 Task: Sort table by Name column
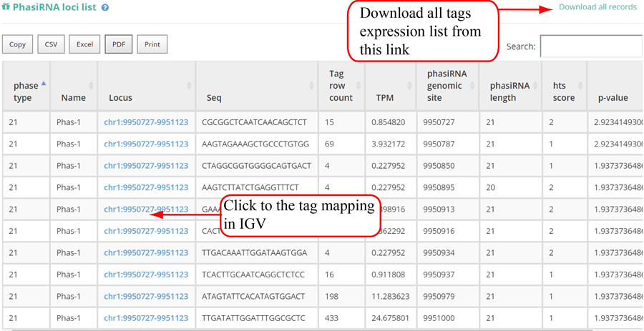[73, 97]
